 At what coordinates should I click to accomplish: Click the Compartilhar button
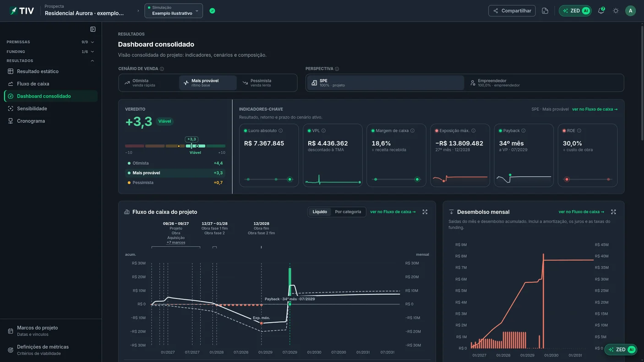[x=512, y=11]
